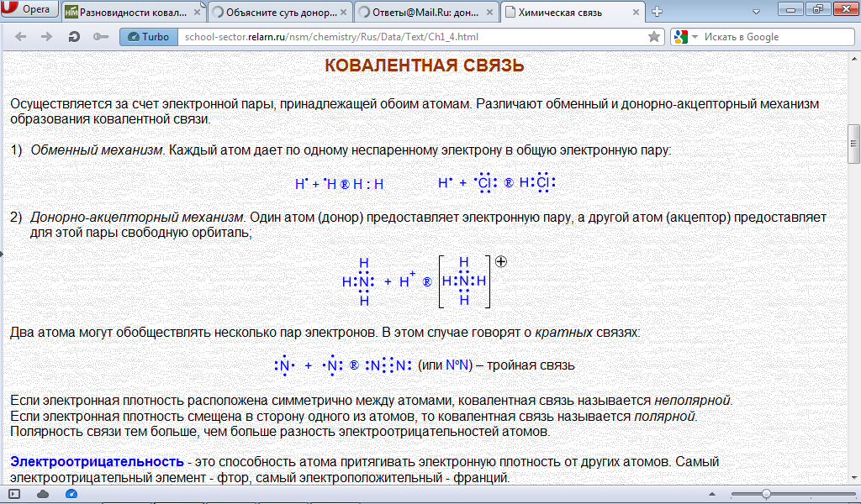The height and width of the screenshot is (504, 861).
Task: Open the zoom options arrow in status bar
Action: pos(712,494)
